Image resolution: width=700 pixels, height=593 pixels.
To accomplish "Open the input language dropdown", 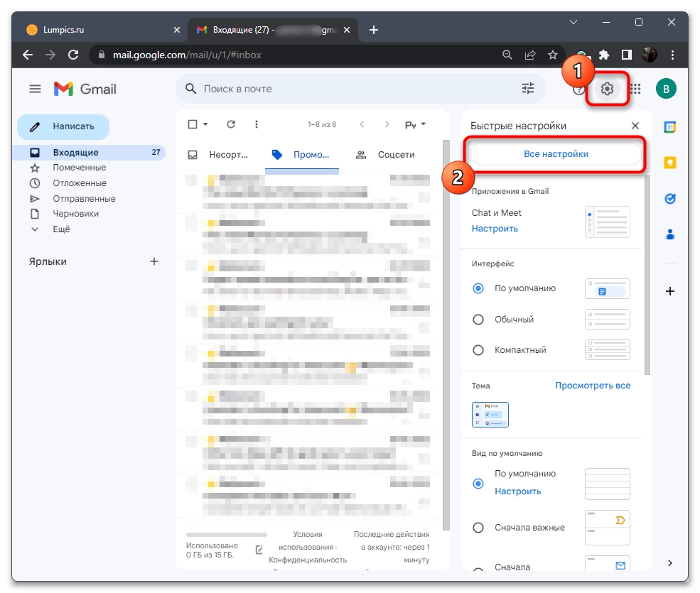I will 415,124.
